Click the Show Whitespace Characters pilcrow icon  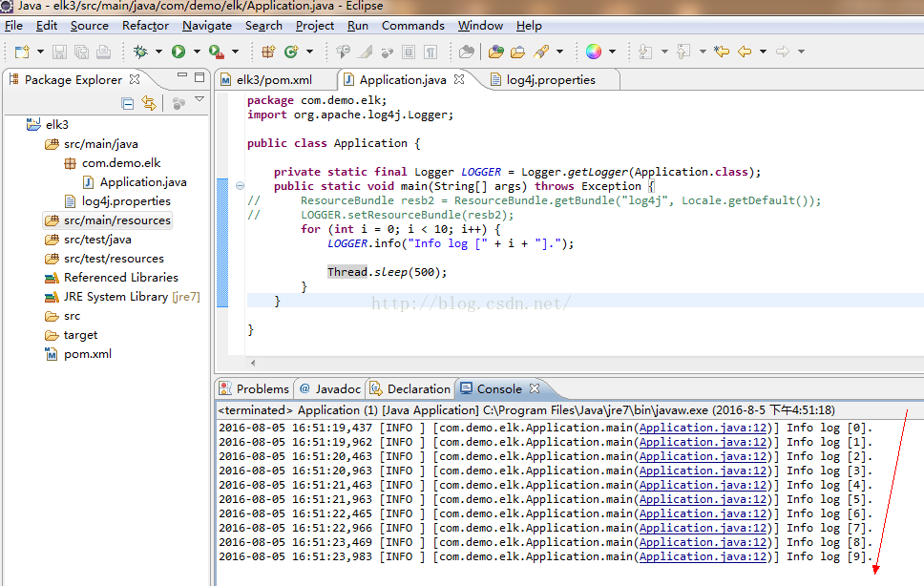tap(430, 52)
